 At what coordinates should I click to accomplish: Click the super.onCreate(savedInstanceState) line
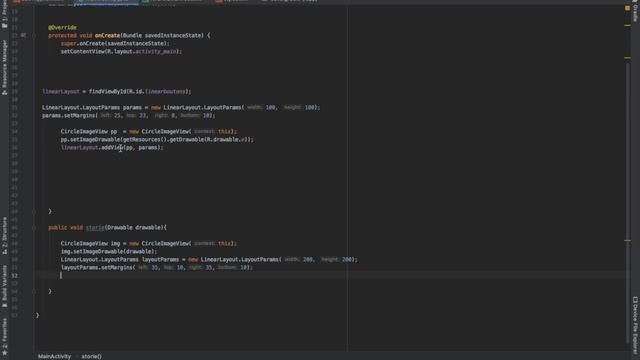click(115, 44)
